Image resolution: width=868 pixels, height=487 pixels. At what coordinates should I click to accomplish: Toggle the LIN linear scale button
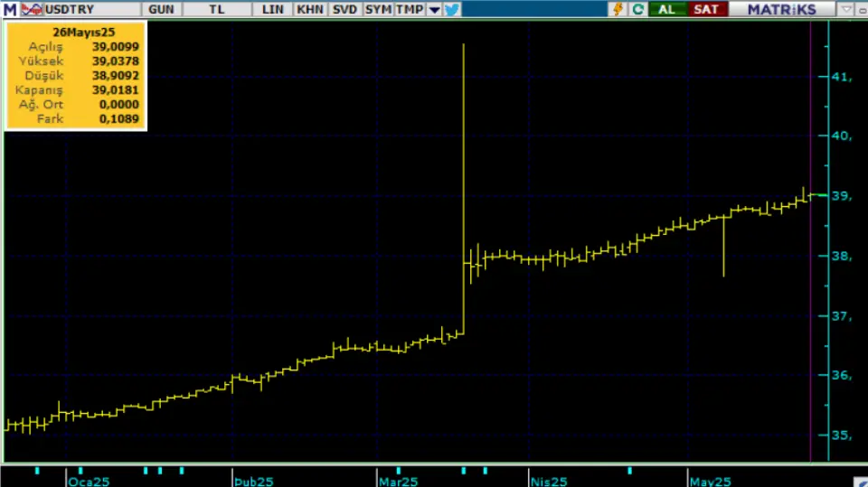tap(272, 9)
